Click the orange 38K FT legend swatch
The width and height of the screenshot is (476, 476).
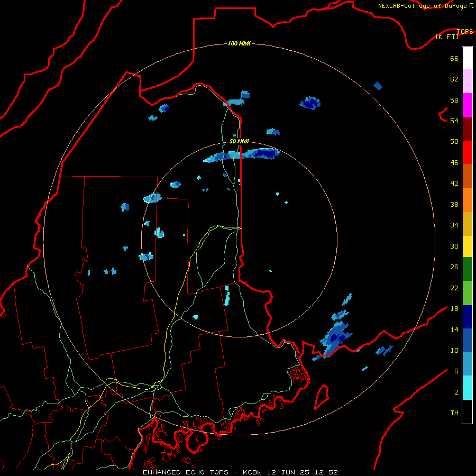point(467,200)
